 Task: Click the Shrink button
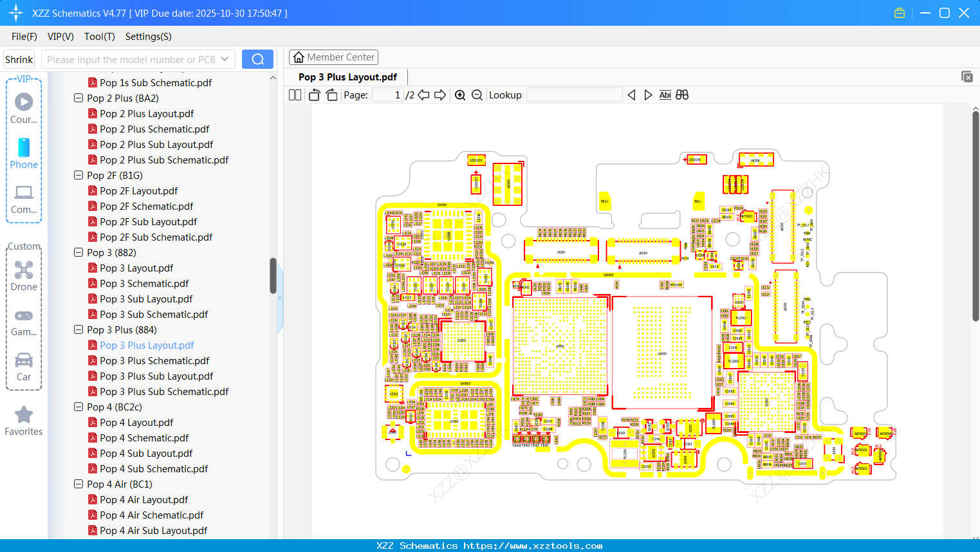tap(19, 59)
